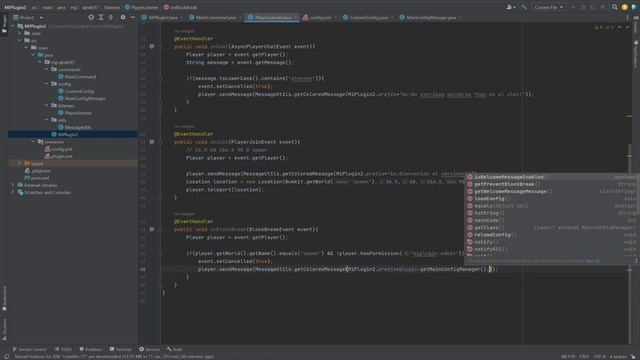Click onBlockBreak breadcrumb in navigation bar
This screenshot has width=640, height=360.
180,7
